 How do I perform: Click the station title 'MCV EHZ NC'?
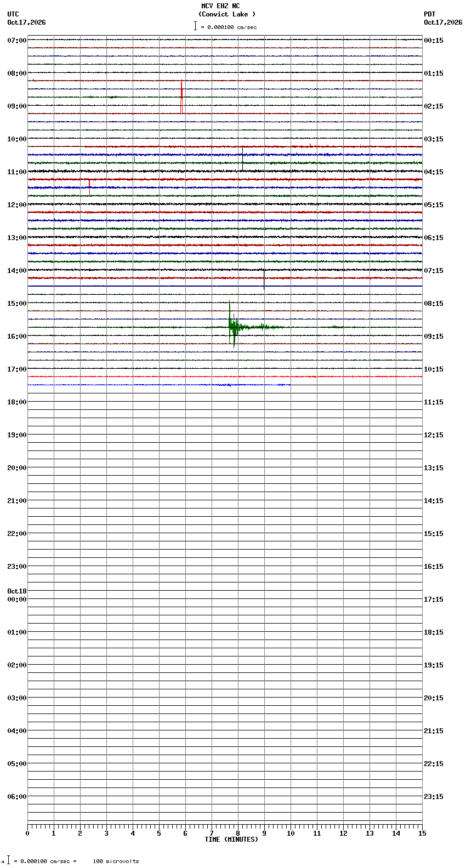220,6
